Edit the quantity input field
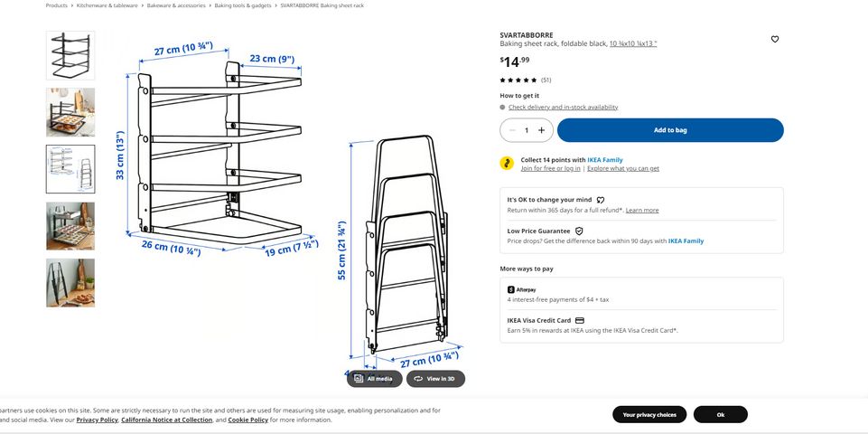The image size is (868, 434). coord(527,130)
